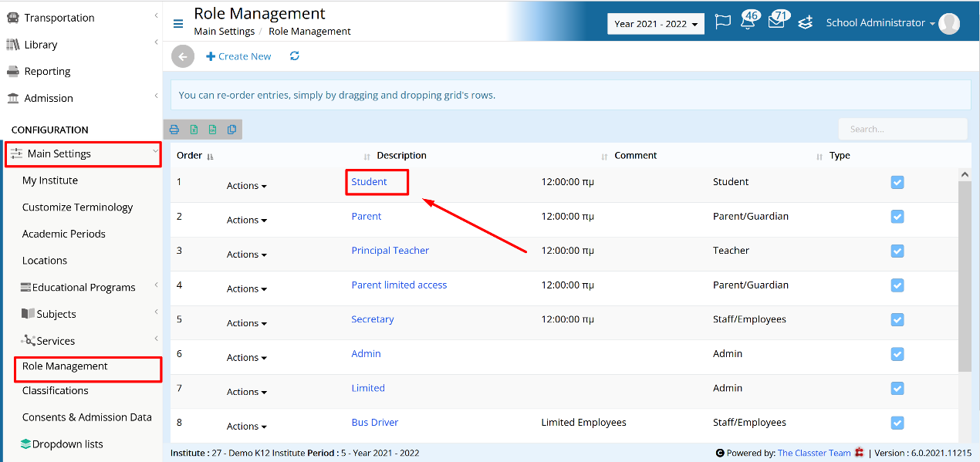The height and width of the screenshot is (462, 980).
Task: Toggle the checkbox in the Secretary row
Action: [x=897, y=320]
